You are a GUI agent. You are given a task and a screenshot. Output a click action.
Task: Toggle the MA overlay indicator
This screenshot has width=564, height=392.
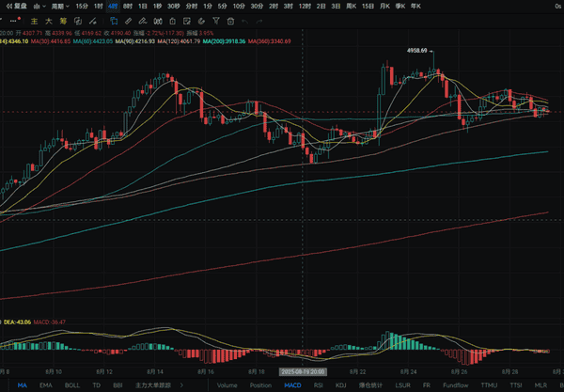point(22,385)
